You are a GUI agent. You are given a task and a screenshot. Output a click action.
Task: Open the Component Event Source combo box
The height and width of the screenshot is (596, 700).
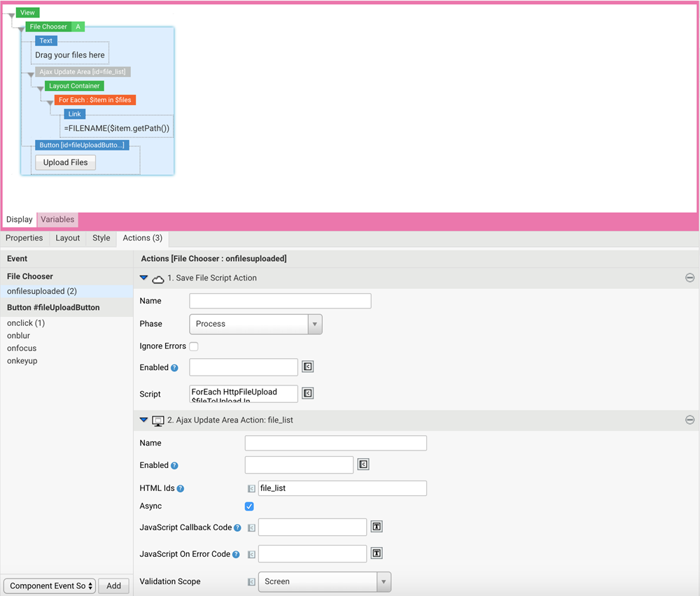tap(49, 586)
